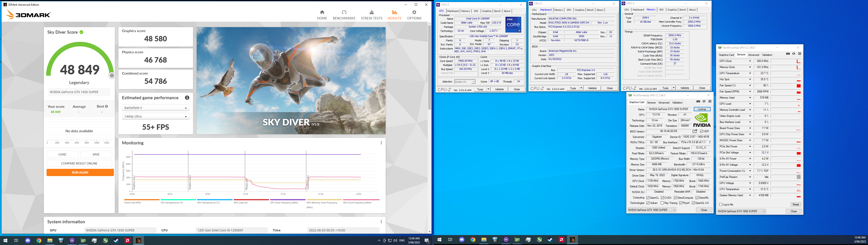Click the SAVE button in 3DMark

pos(96,154)
